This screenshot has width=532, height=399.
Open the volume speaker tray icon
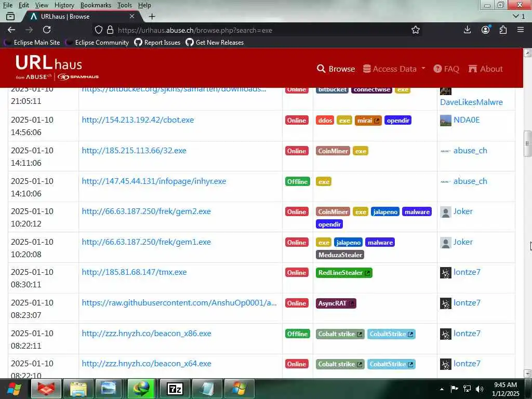pos(479,389)
